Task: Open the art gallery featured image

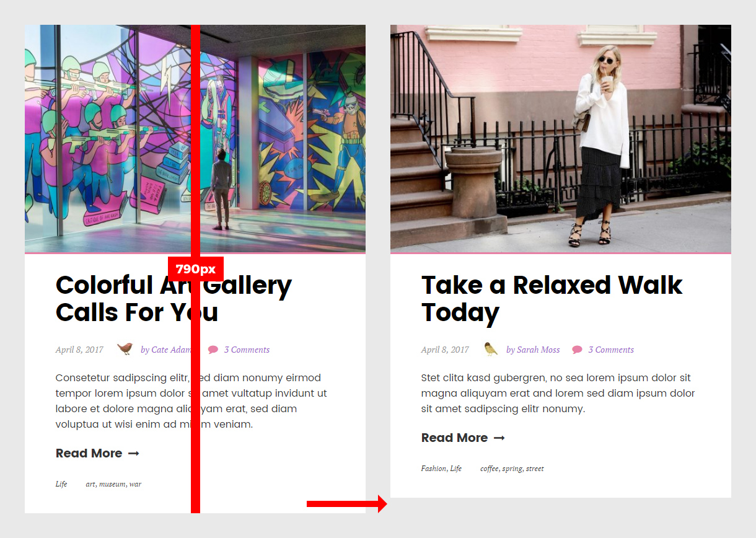Action: [x=195, y=139]
